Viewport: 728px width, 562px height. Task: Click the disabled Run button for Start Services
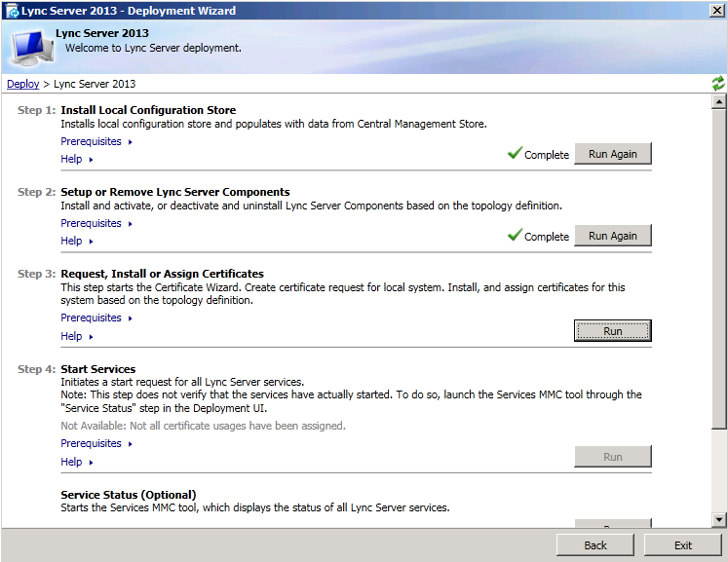[613, 457]
